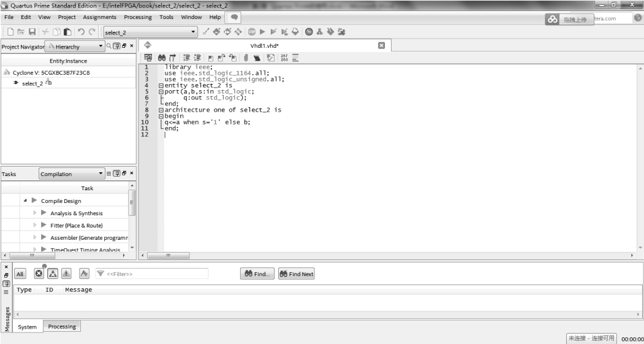The image size is (644, 344).
Task: Toggle pin on Tasks panel
Action: (x=116, y=174)
